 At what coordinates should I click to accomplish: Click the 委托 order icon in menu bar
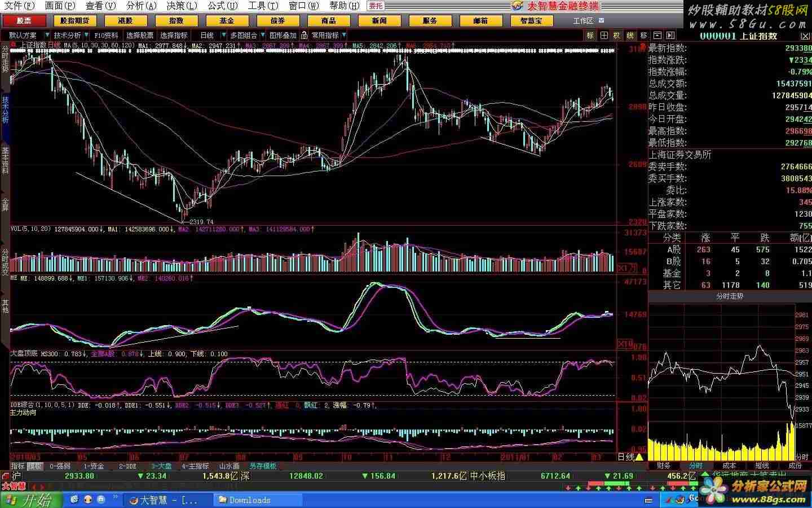[376, 6]
